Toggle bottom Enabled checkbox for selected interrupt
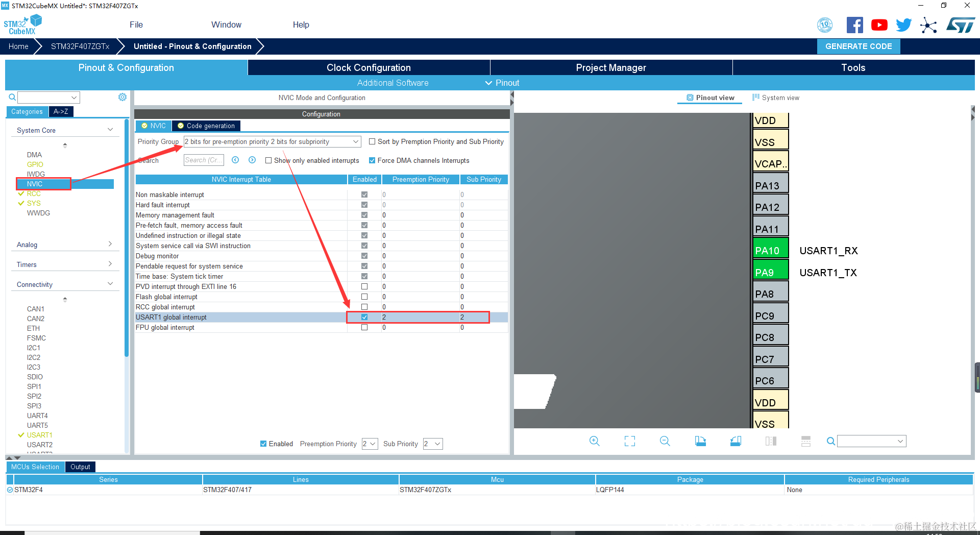 (263, 444)
